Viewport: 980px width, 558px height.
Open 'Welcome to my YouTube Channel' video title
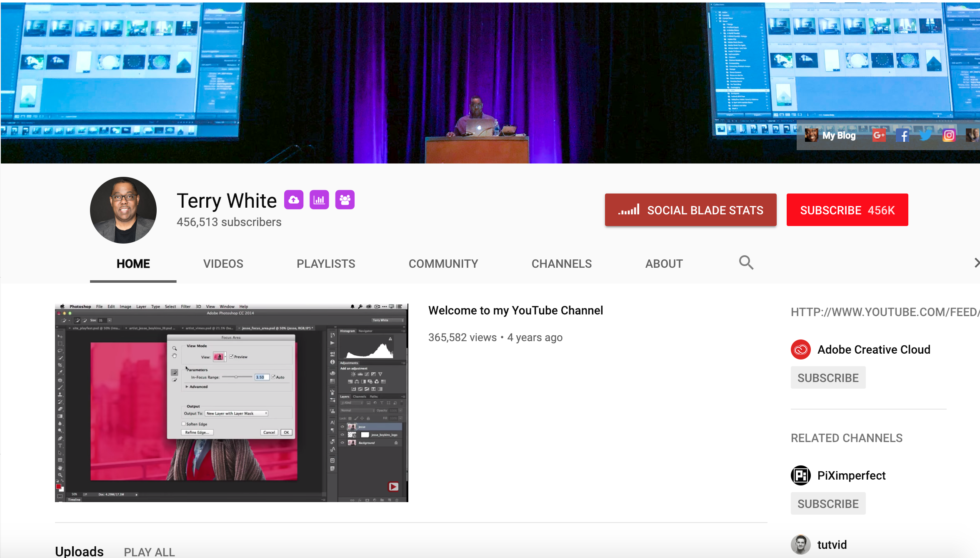[515, 310]
